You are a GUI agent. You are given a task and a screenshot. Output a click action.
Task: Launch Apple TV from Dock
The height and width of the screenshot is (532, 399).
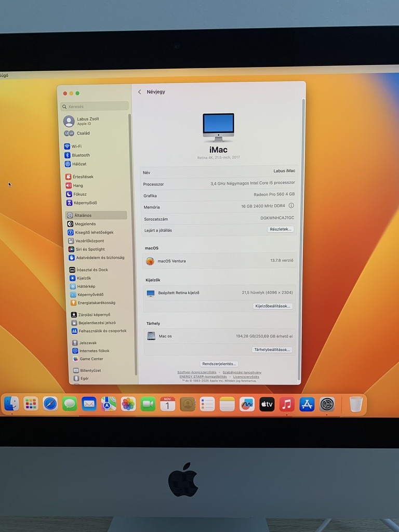click(x=267, y=404)
